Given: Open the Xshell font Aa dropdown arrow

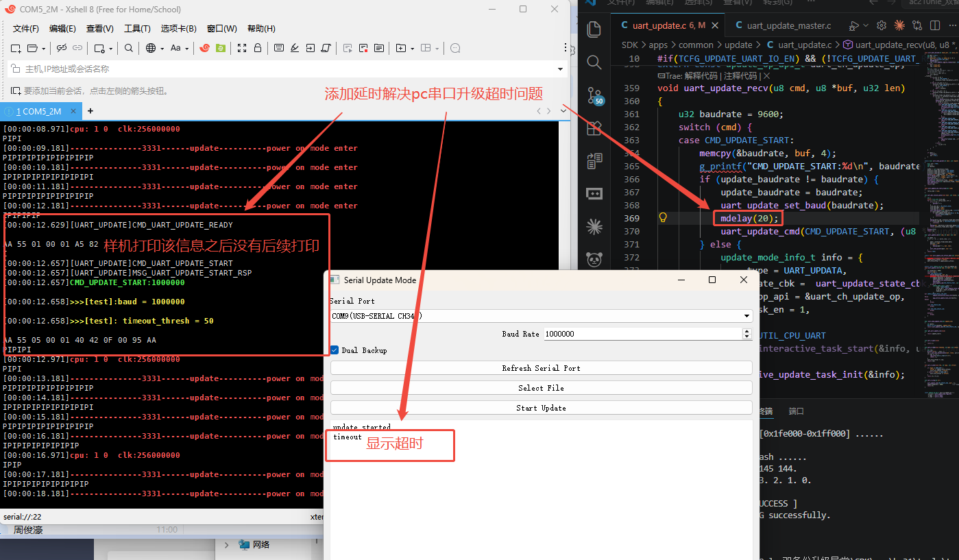Looking at the screenshot, I should coord(186,49).
